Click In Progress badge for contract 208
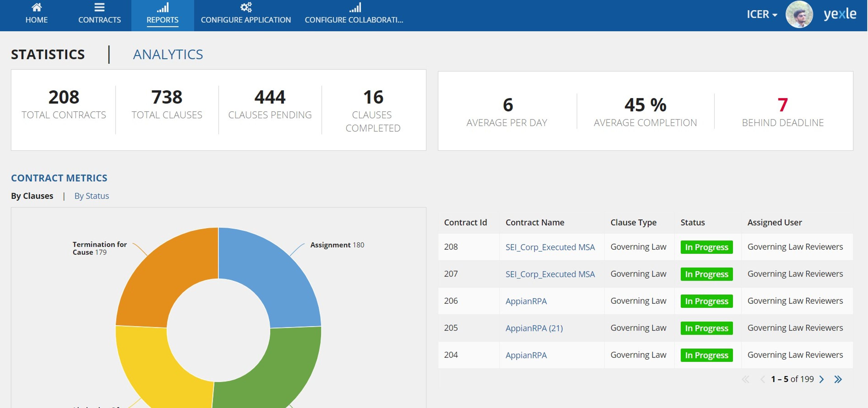Image resolution: width=868 pixels, height=408 pixels. (707, 247)
